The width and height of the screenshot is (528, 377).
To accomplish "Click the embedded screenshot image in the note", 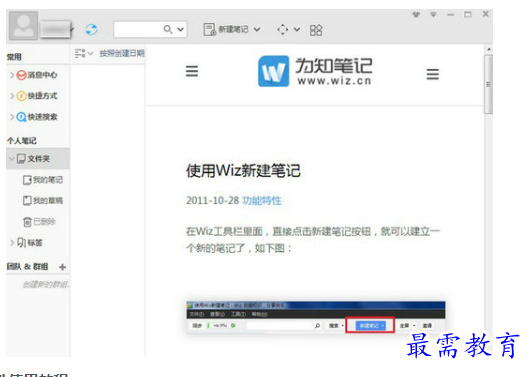I will pyautogui.click(x=316, y=317).
